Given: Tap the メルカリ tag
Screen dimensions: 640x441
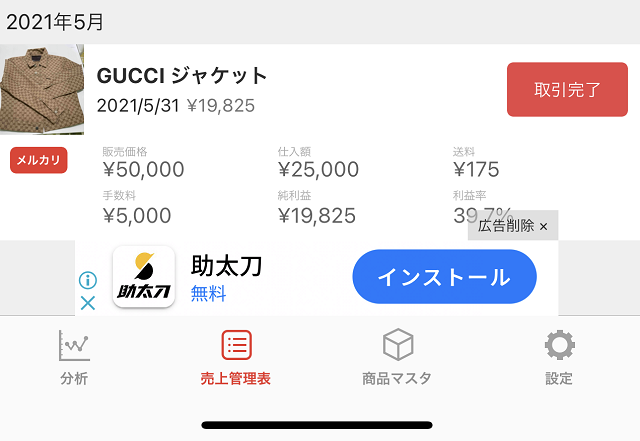Looking at the screenshot, I should point(39,160).
